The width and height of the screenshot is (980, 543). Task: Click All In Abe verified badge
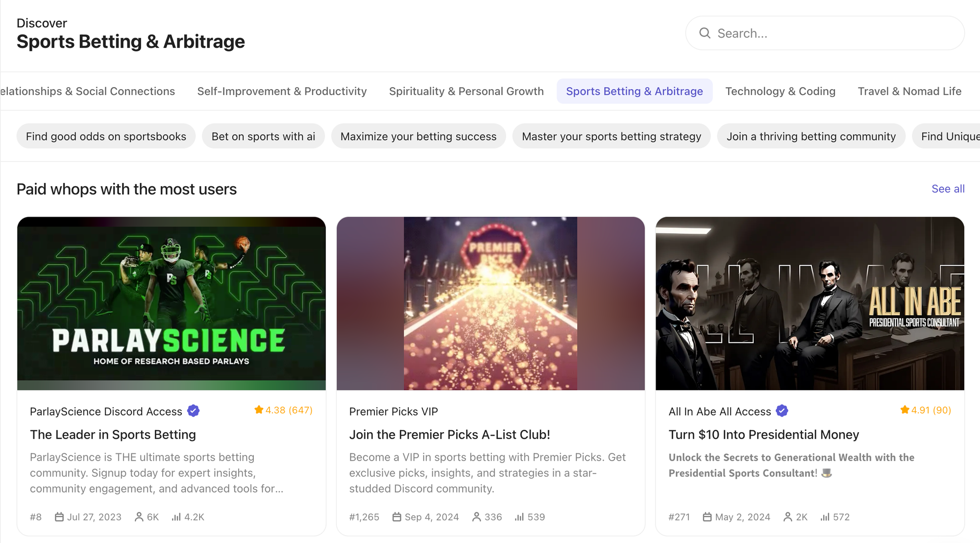click(x=782, y=411)
